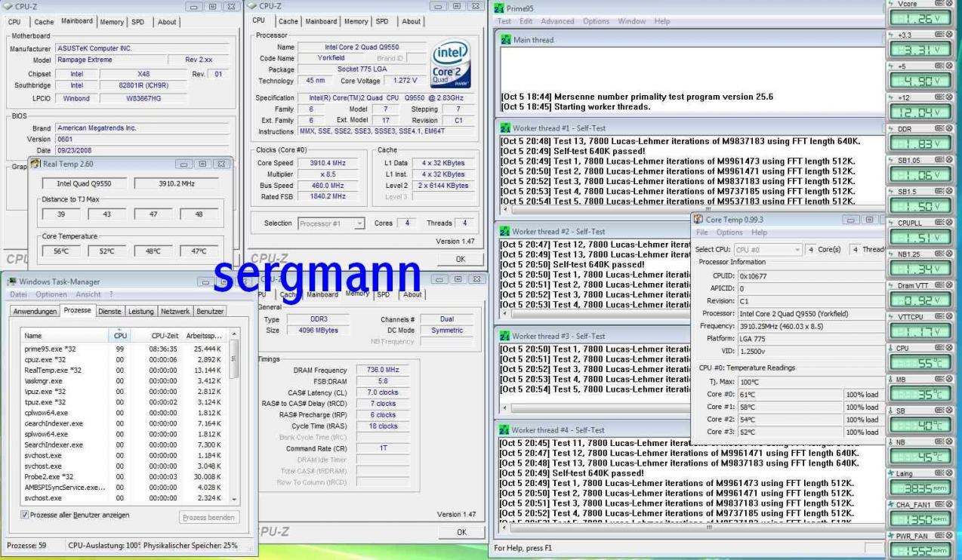Switch to the Leistung tab
The width and height of the screenshot is (962, 560).
pyautogui.click(x=141, y=311)
